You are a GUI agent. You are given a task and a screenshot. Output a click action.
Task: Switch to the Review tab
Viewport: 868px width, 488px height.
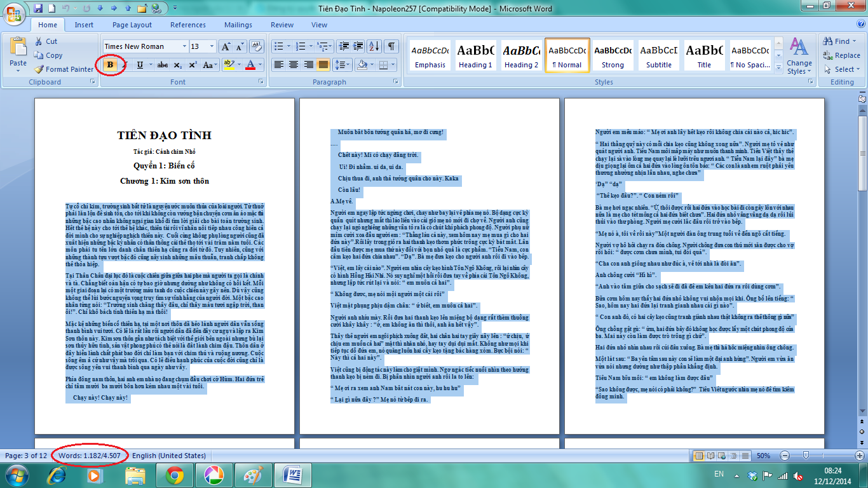click(x=282, y=25)
